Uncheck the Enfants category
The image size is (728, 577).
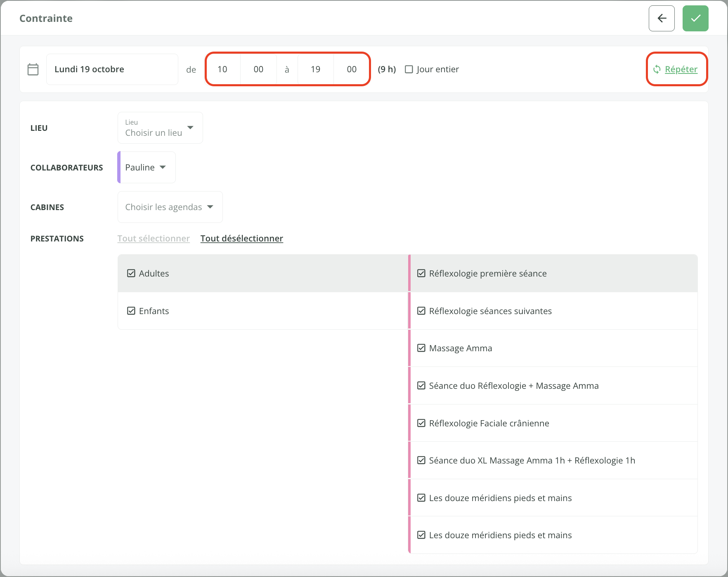131,311
